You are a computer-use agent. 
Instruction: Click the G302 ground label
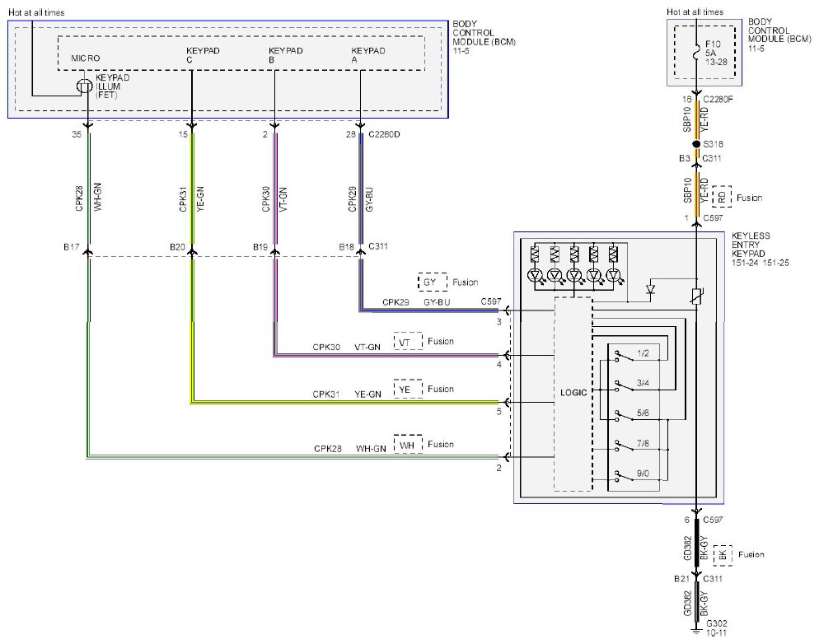click(x=716, y=623)
